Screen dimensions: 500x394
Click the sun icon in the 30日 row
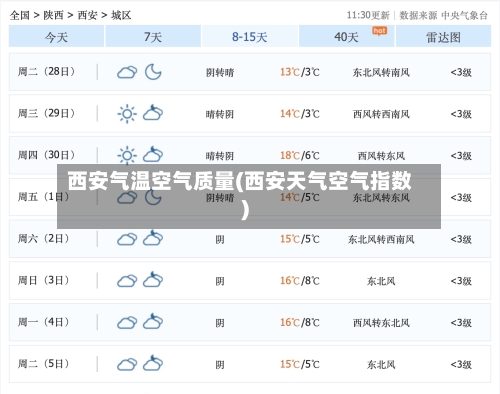[127, 155]
